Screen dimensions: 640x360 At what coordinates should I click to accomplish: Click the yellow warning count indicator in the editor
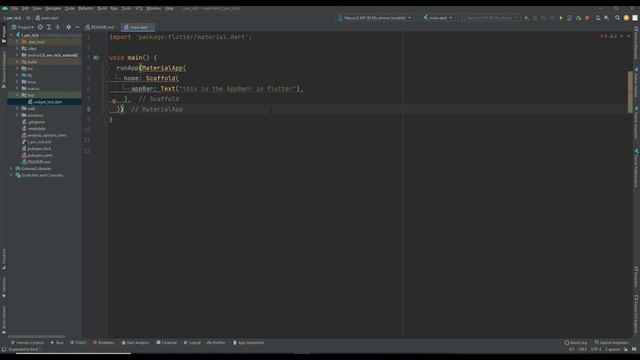[613, 36]
